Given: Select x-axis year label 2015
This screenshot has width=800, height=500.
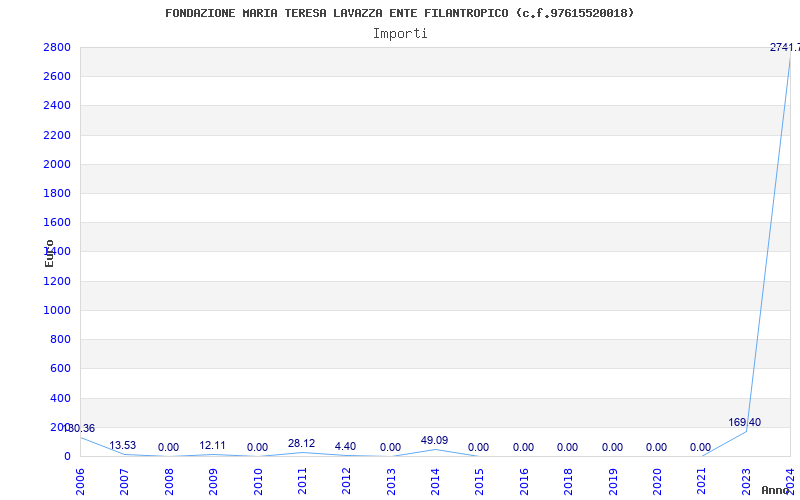Looking at the screenshot, I should pos(480,481).
